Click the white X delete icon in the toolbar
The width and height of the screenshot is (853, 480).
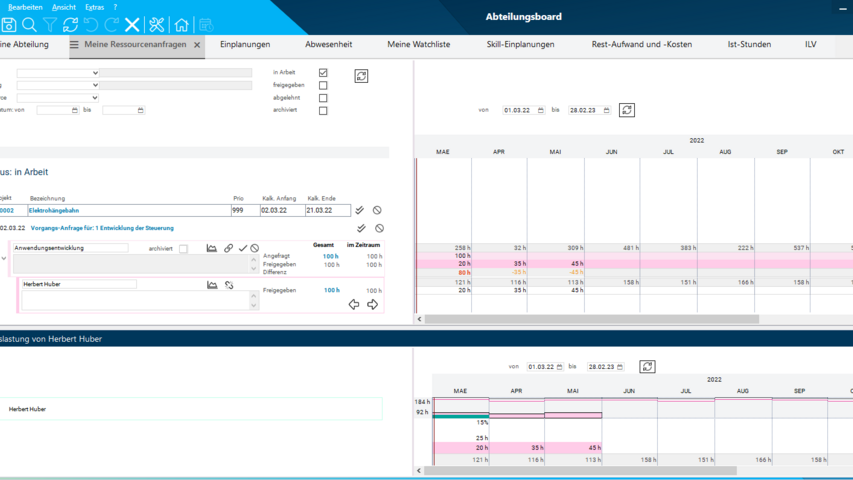click(x=132, y=25)
